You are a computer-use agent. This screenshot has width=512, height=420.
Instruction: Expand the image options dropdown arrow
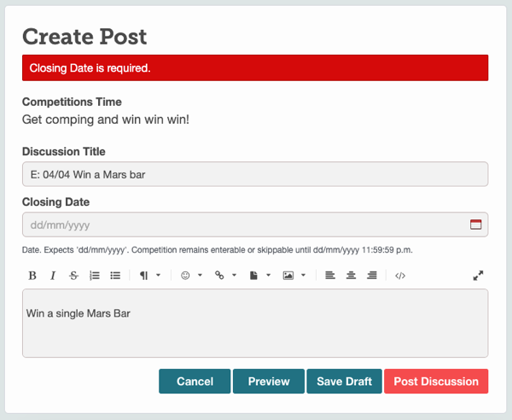tap(303, 276)
